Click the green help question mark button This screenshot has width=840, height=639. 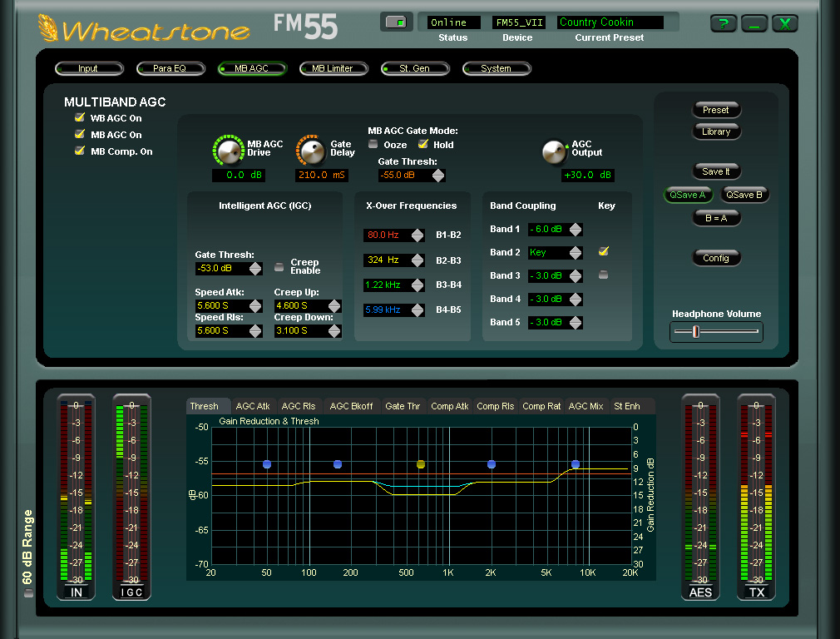723,24
